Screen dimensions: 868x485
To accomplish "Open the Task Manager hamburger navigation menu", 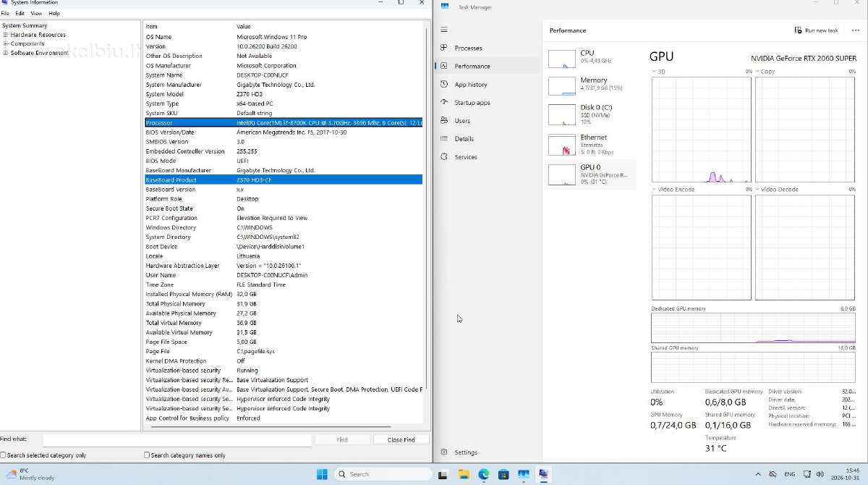I will tap(444, 30).
